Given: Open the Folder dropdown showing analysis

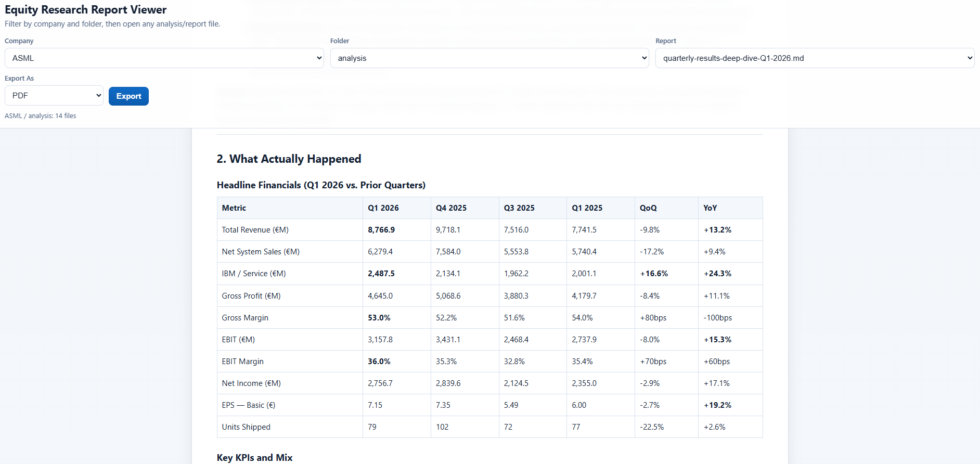Looking at the screenshot, I should [489, 58].
